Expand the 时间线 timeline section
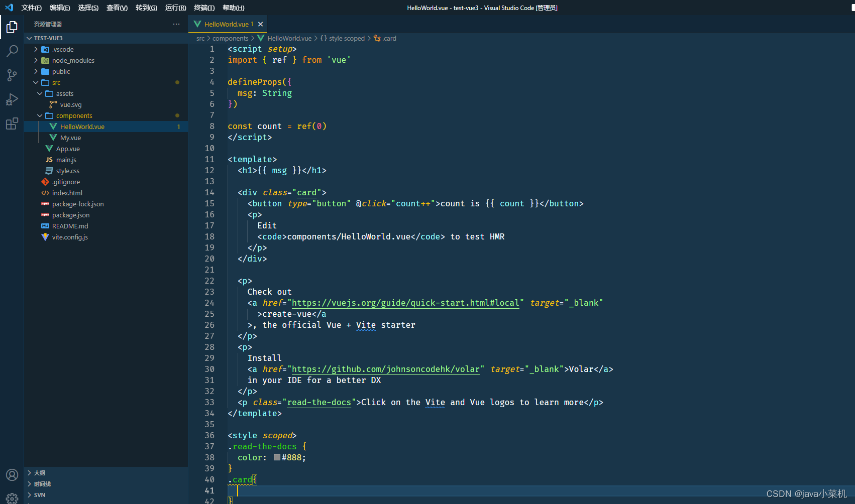855x504 pixels. click(42, 484)
